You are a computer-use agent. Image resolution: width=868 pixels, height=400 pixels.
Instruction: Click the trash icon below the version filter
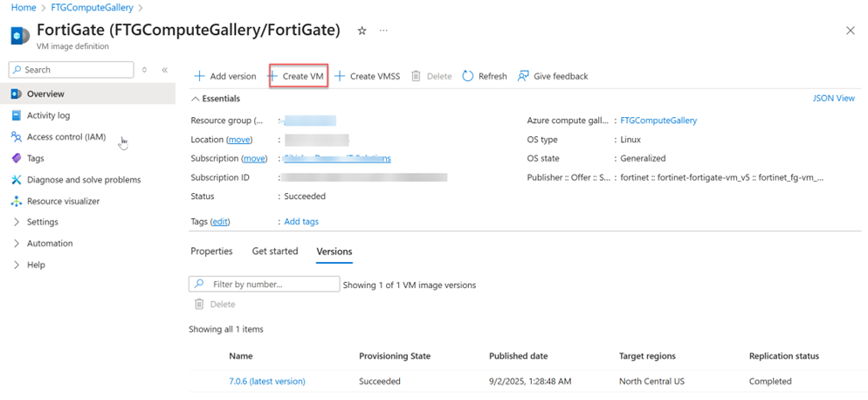tap(199, 304)
